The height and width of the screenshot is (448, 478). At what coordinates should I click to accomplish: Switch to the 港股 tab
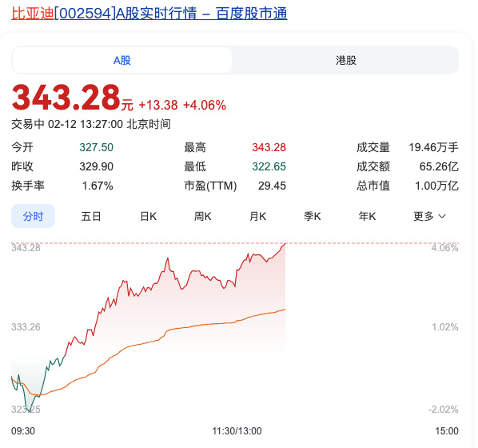point(345,60)
